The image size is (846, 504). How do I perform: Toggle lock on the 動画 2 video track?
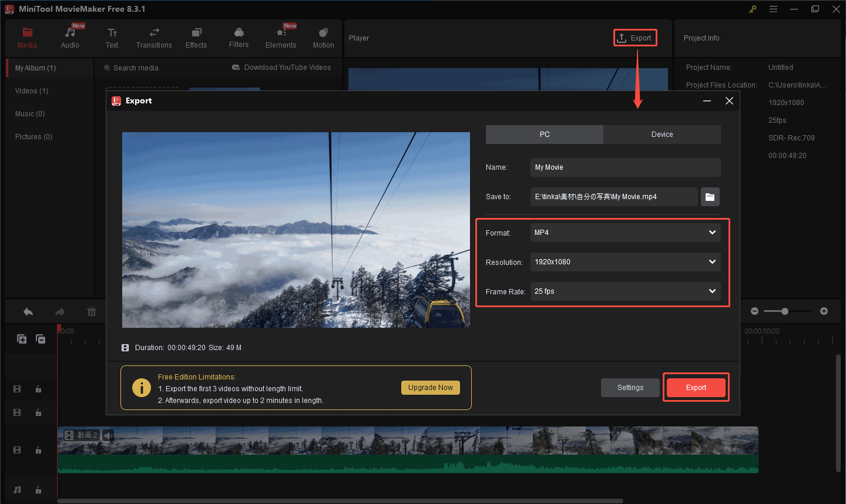[38, 450]
